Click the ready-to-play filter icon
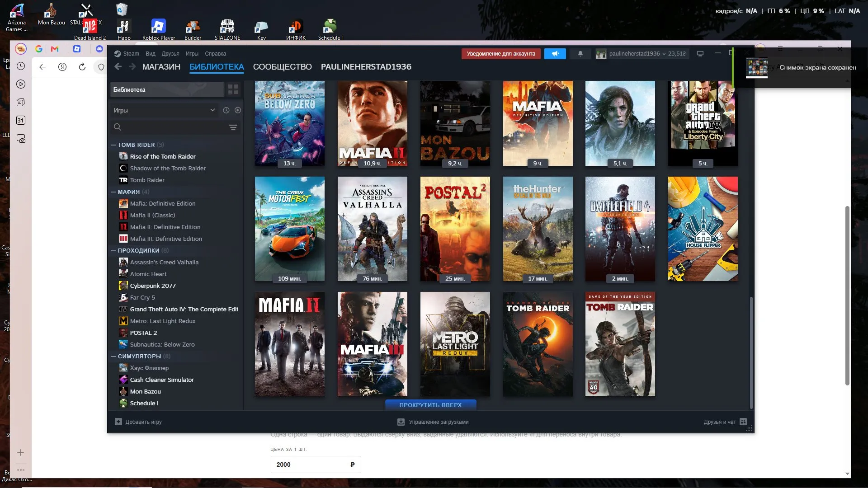 coord(238,110)
